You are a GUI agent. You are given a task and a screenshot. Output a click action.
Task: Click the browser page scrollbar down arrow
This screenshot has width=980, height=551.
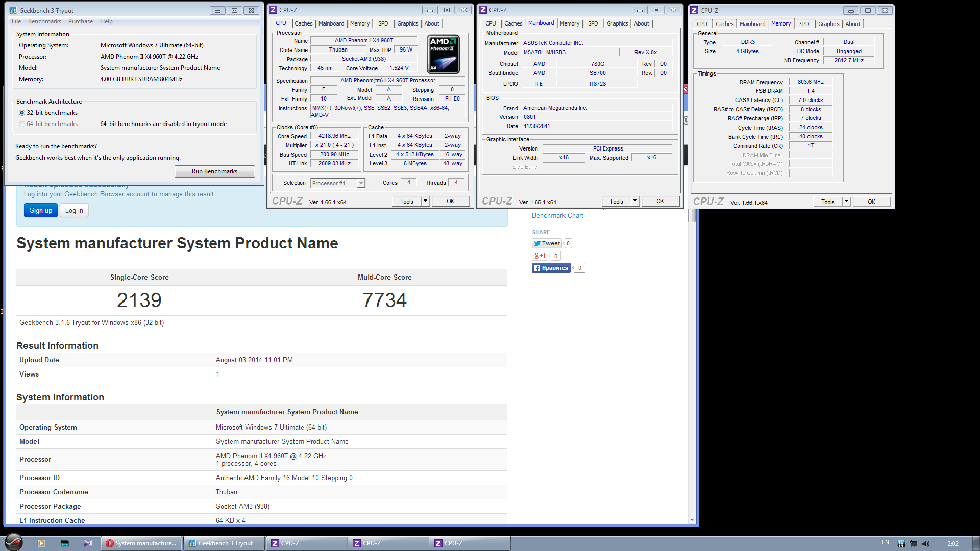click(692, 520)
